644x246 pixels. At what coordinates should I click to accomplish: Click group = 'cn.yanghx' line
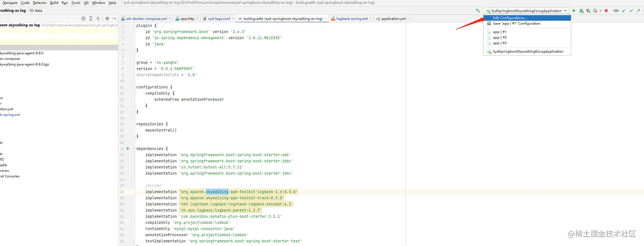[158, 63]
